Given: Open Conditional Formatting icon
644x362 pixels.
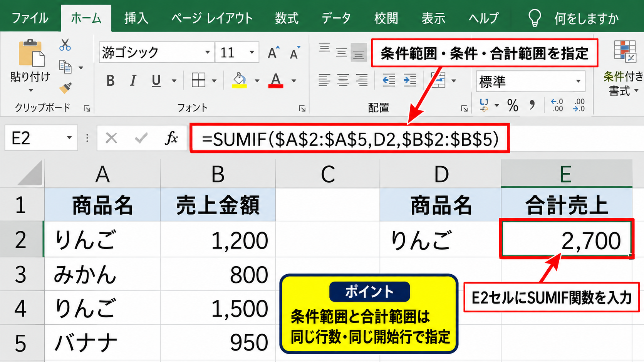Looking at the screenshot, I should pos(625,52).
